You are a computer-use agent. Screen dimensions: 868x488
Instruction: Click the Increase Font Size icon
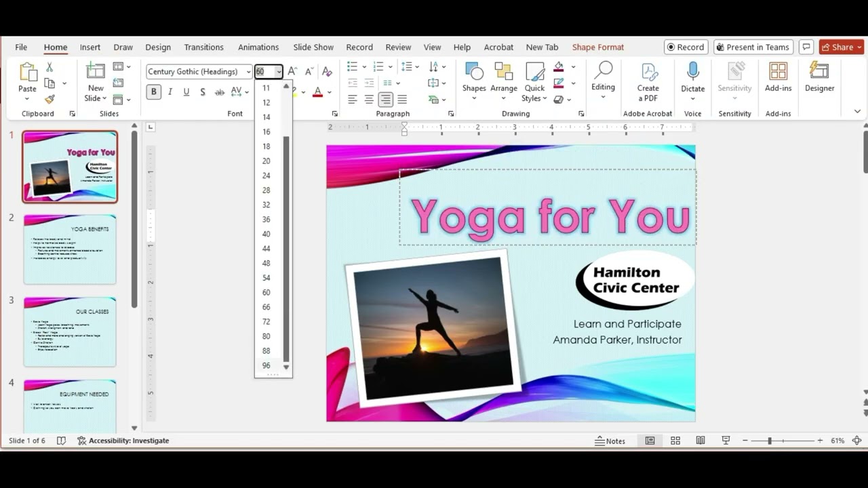[292, 71]
